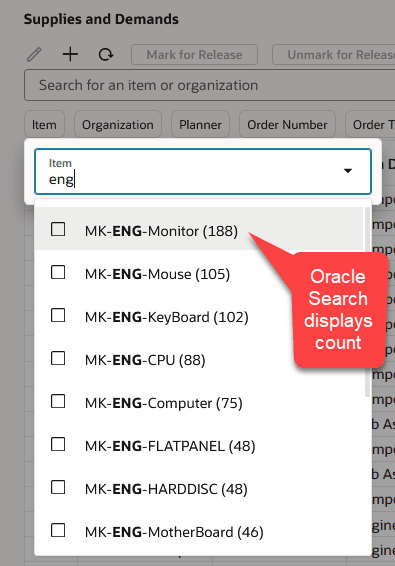Image resolution: width=395 pixels, height=566 pixels.
Task: Open the Item filter chip
Action: point(44,125)
